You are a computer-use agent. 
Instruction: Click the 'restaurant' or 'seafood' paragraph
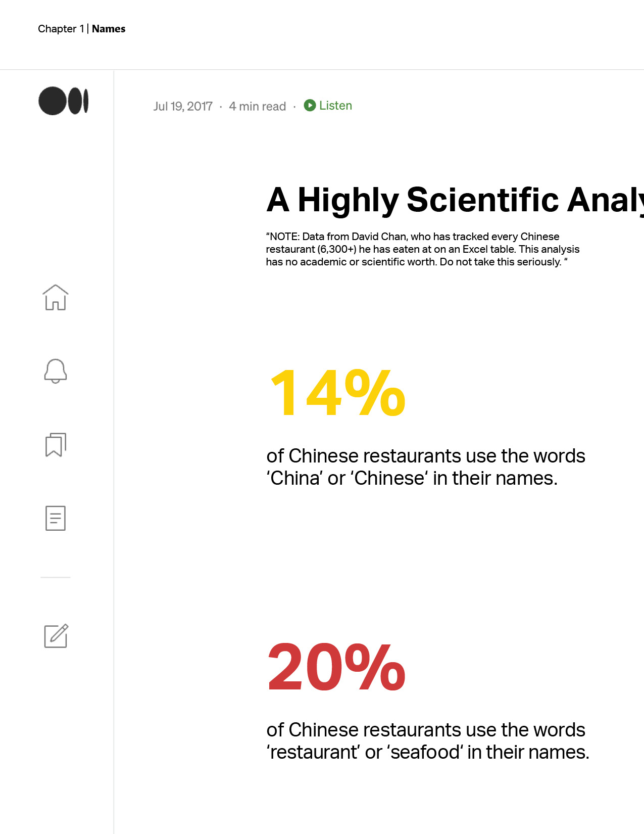[x=428, y=741]
